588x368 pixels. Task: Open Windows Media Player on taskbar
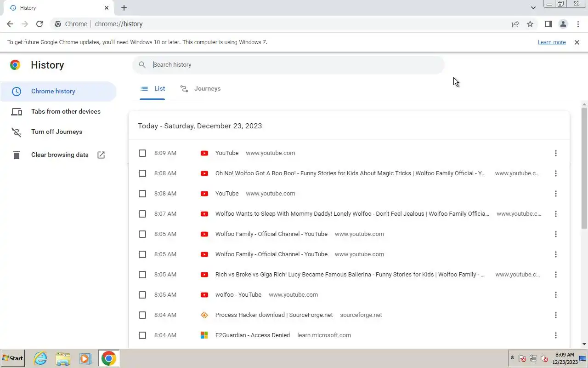pos(85,358)
